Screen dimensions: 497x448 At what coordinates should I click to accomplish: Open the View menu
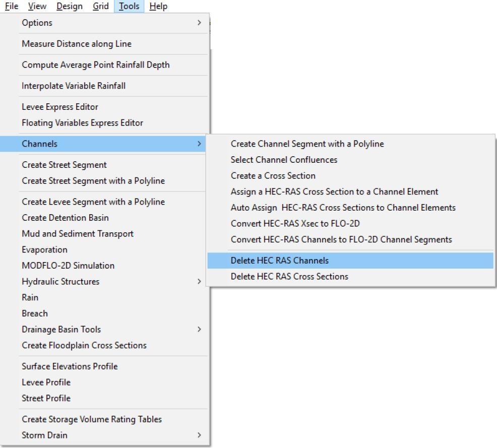37,7
